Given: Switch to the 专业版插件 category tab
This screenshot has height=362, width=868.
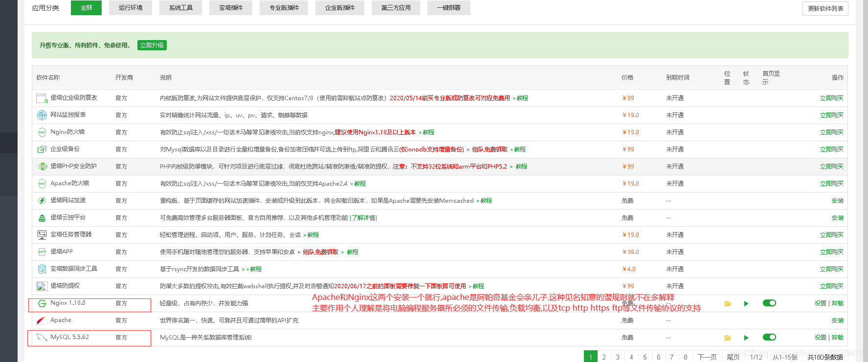Looking at the screenshot, I should pyautogui.click(x=284, y=8).
